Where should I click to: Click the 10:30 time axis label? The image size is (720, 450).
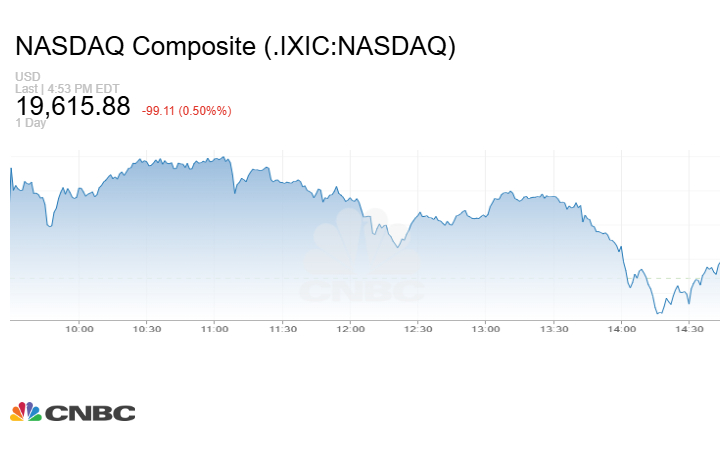point(147,329)
